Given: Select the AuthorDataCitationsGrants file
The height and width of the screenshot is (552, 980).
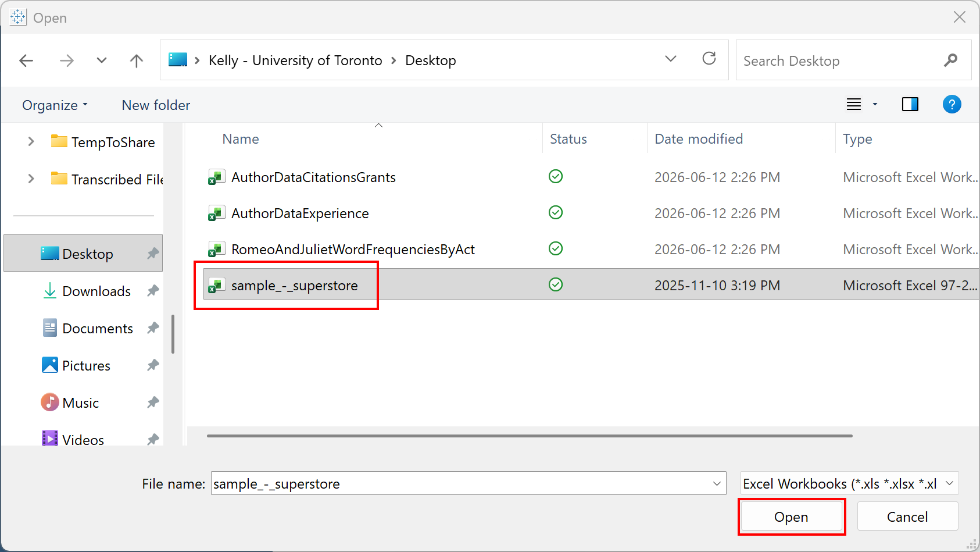Looking at the screenshot, I should pos(313,177).
